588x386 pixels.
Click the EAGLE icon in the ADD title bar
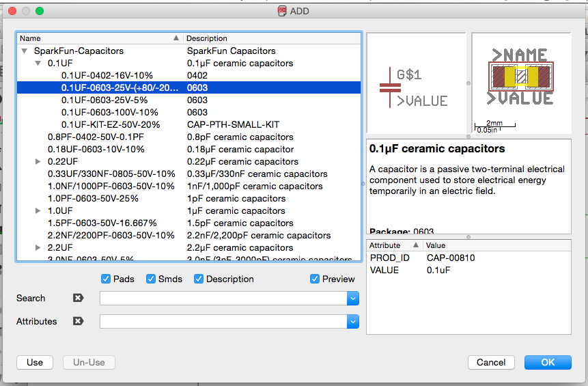click(282, 11)
